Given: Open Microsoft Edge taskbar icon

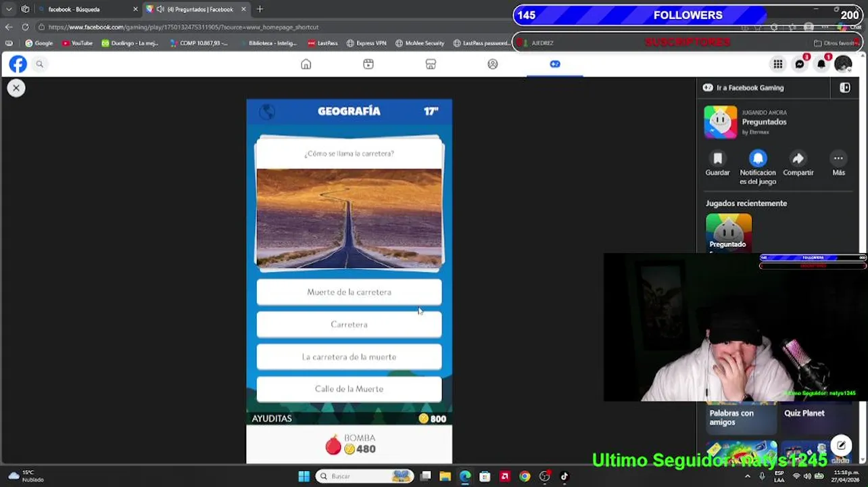Looking at the screenshot, I should pyautogui.click(x=465, y=476).
